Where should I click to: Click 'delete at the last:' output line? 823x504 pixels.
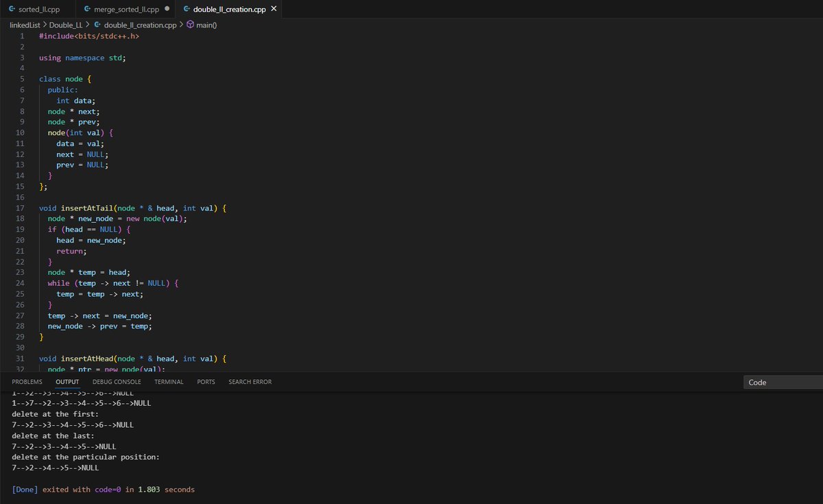(x=53, y=435)
